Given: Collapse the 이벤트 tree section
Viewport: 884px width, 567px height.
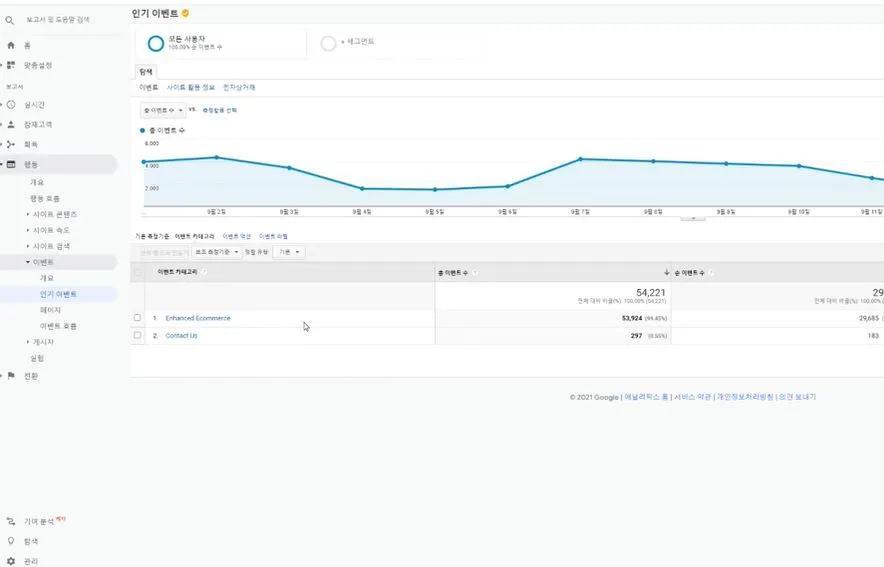Looking at the screenshot, I should (x=28, y=262).
